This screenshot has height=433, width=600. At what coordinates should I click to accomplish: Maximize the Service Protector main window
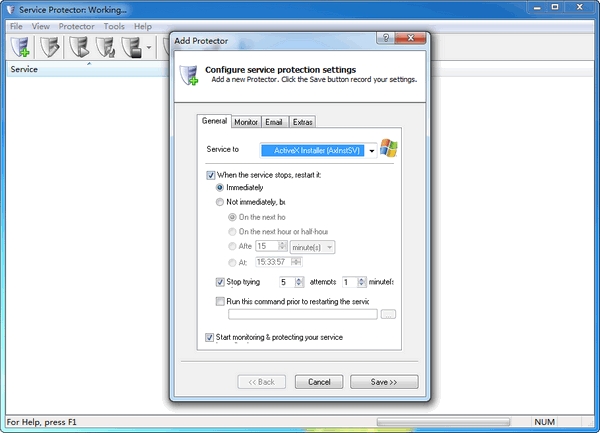pos(555,7)
